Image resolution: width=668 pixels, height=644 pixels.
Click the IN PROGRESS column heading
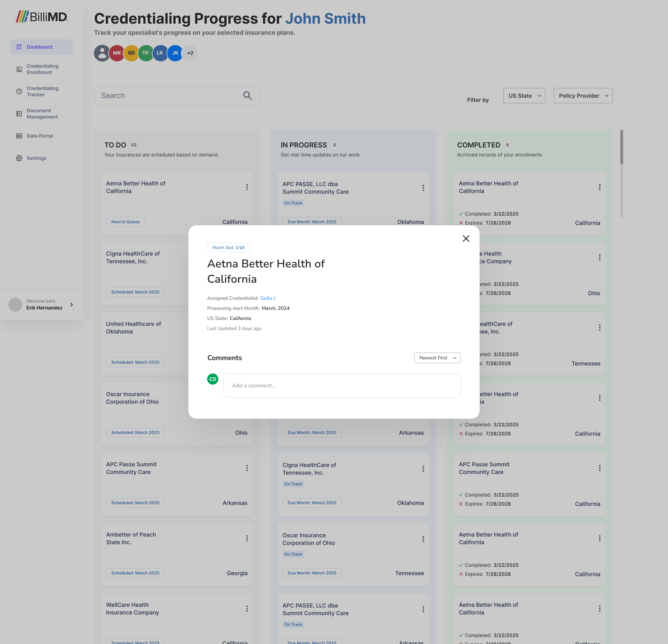[304, 145]
